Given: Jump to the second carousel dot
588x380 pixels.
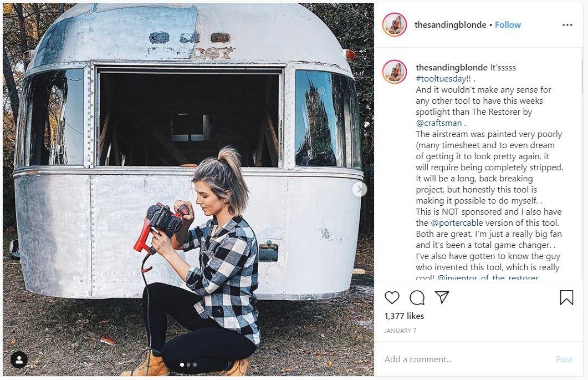Looking at the screenshot, I should 188,364.
